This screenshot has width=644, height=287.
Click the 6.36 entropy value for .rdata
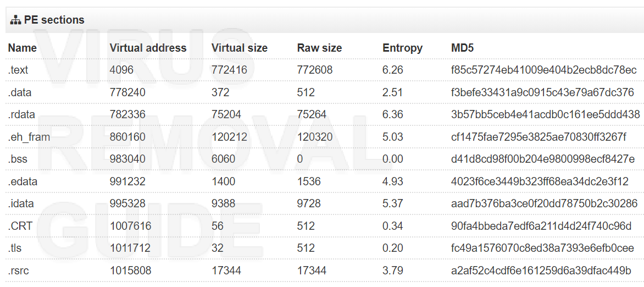(393, 115)
